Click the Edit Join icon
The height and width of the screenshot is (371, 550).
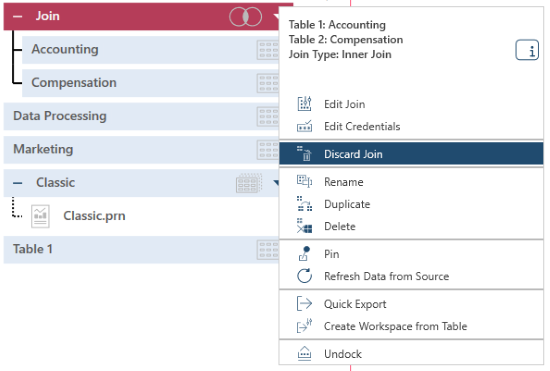[x=304, y=104]
